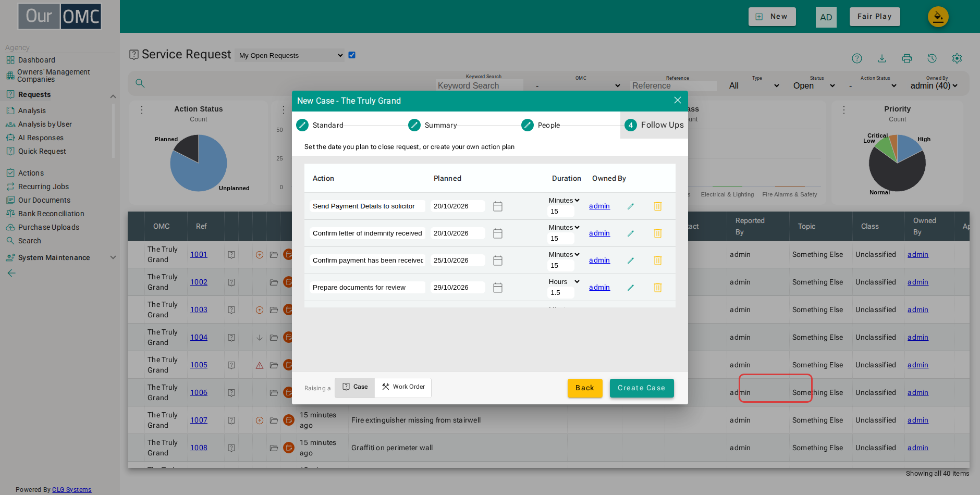Open Bank Reconciliation in sidebar
Screen dimensions: 980x495
[x=51, y=214]
